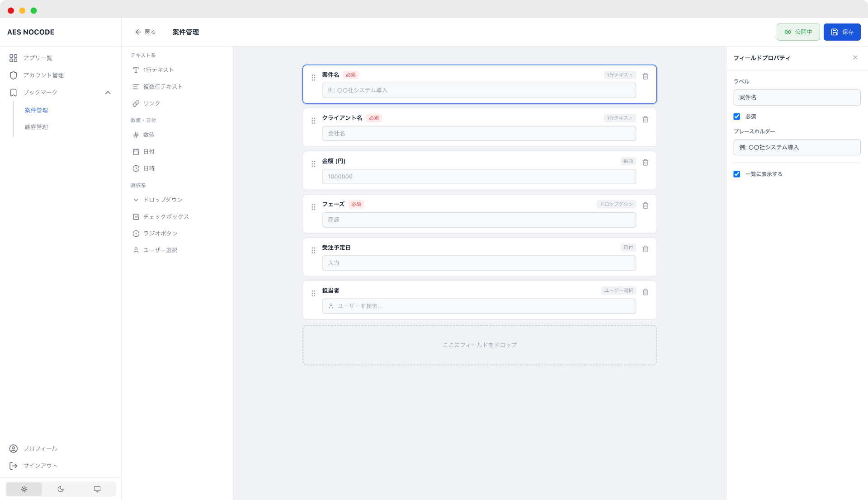Click trash icon for 担当者 field
This screenshot has height=500, width=868.
point(645,292)
